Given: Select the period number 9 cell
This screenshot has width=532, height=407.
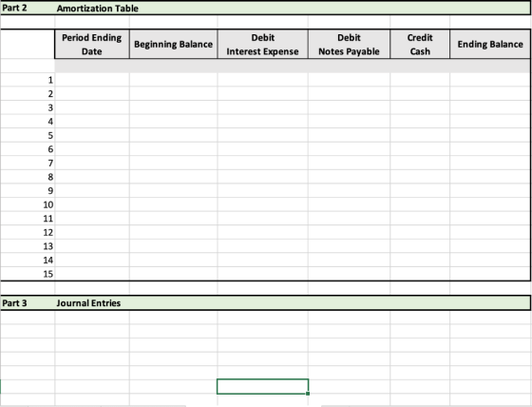Looking at the screenshot, I should [28, 190].
